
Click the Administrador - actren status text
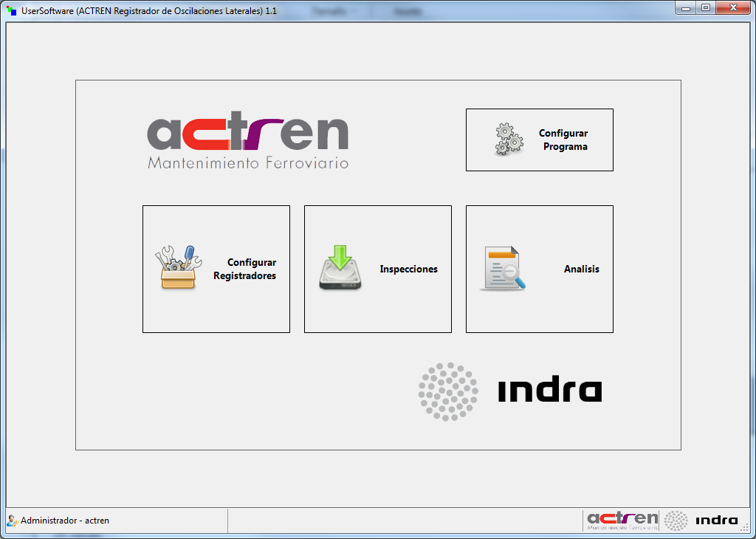click(x=65, y=521)
